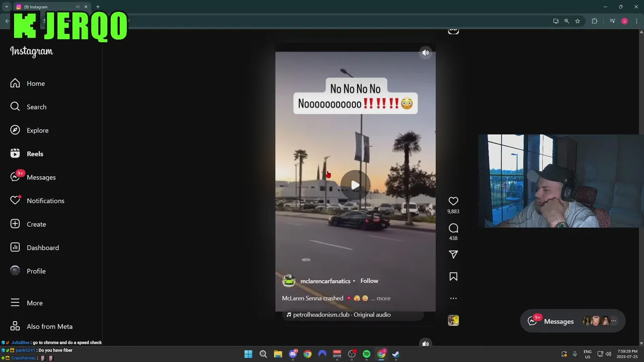Expand Also from Meta in the sidebar

[x=41, y=326]
